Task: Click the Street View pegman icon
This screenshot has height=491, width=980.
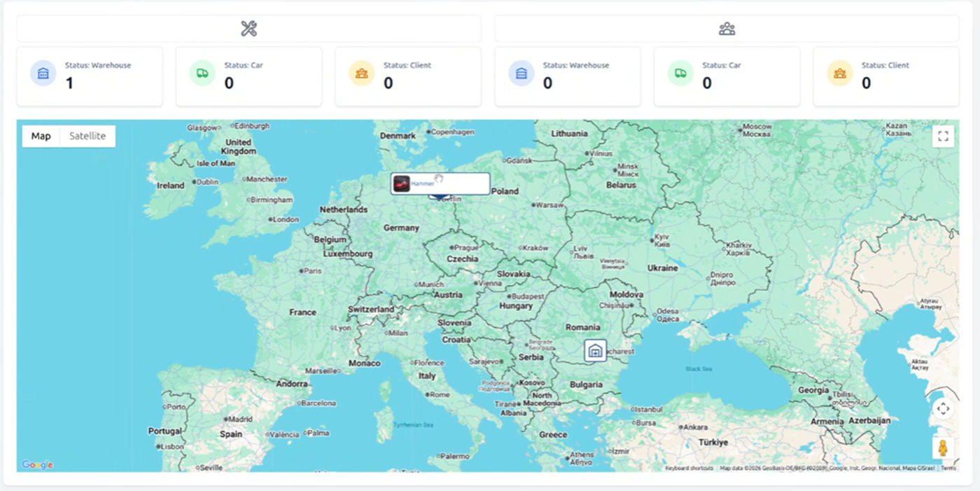Action: pyautogui.click(x=943, y=448)
